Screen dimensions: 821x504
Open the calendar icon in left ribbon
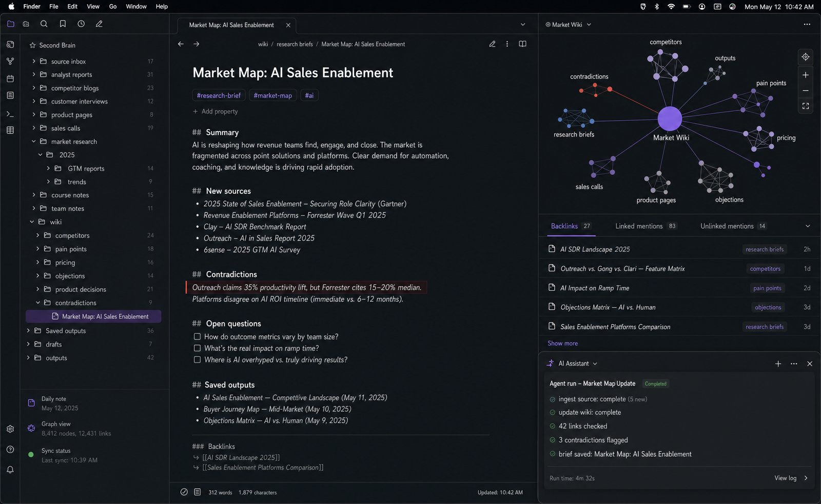pos(10,78)
